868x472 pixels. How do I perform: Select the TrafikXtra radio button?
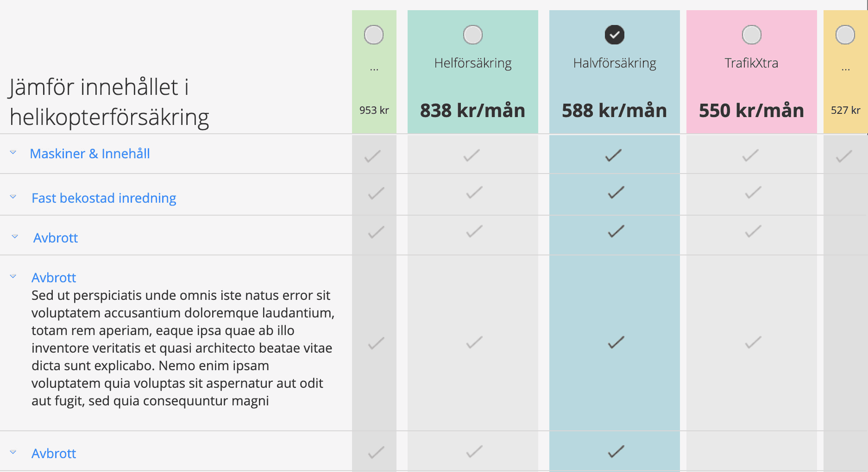[x=752, y=35]
